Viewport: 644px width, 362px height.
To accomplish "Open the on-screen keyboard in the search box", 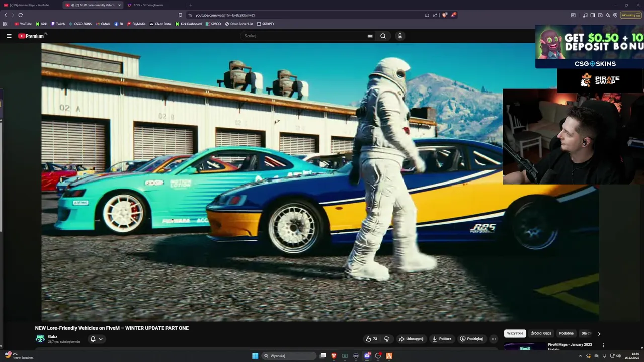I will pyautogui.click(x=370, y=36).
